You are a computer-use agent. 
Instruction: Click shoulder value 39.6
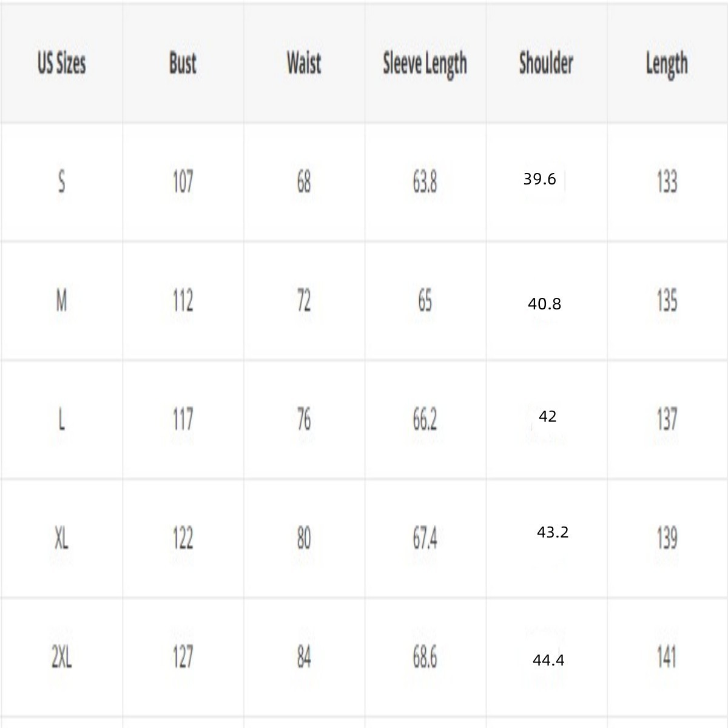539,179
